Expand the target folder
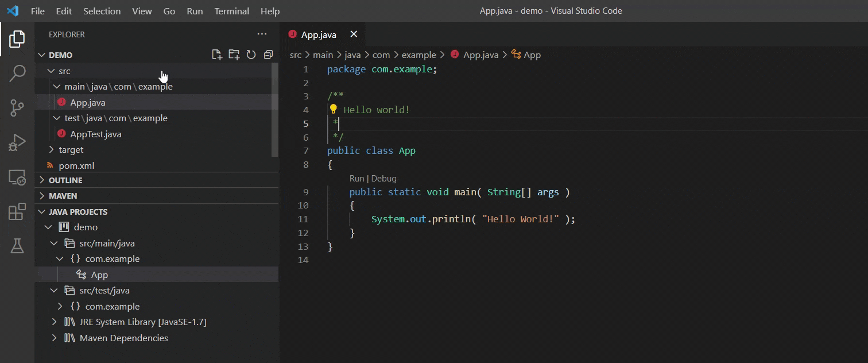 (x=51, y=149)
